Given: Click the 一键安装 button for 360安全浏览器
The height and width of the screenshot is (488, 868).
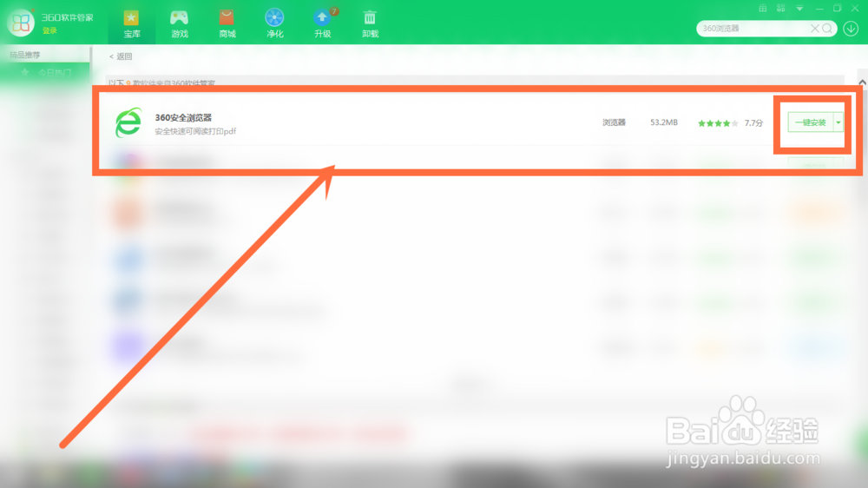Looking at the screenshot, I should click(811, 122).
